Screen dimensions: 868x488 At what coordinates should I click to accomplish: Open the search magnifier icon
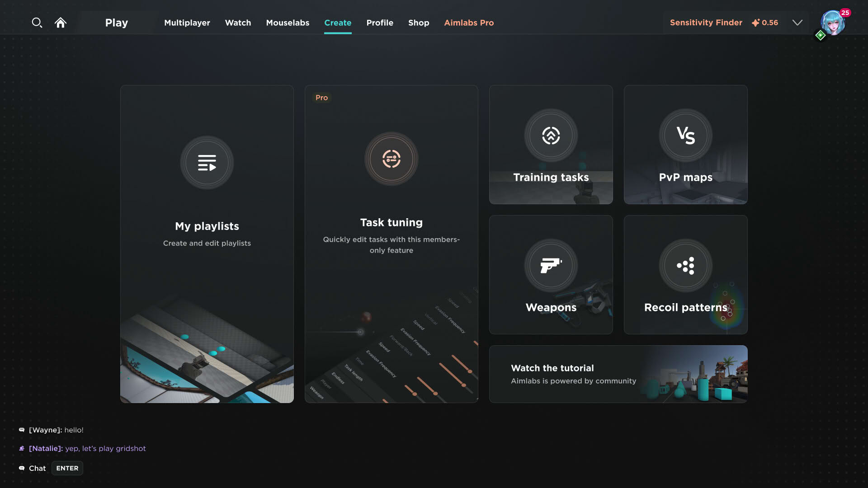[37, 23]
